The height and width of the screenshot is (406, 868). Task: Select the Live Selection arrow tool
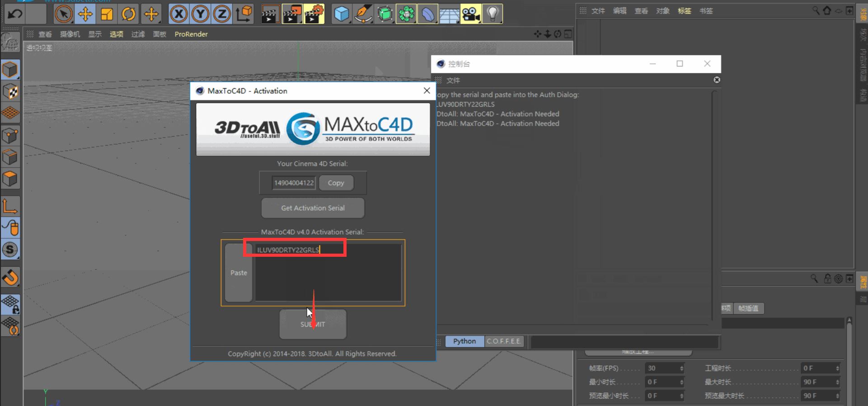coord(64,14)
